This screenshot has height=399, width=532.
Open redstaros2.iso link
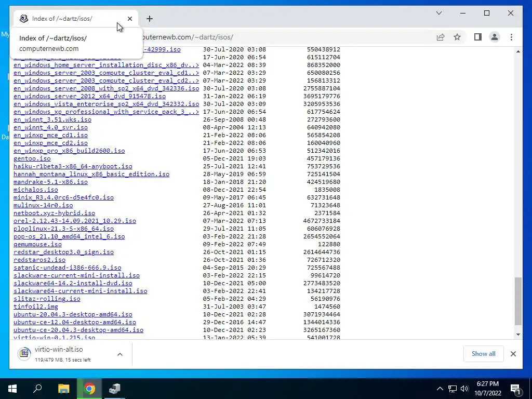click(39, 260)
